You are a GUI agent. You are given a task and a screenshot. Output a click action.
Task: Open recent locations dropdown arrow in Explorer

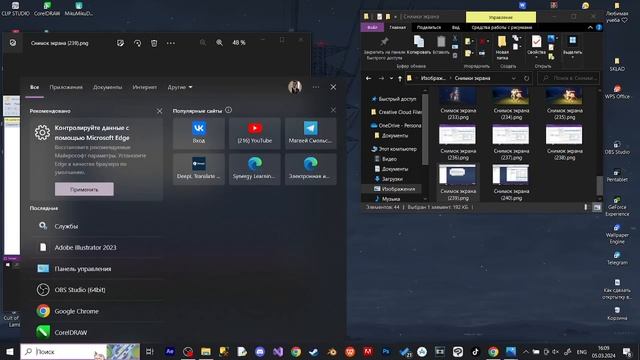coord(391,78)
